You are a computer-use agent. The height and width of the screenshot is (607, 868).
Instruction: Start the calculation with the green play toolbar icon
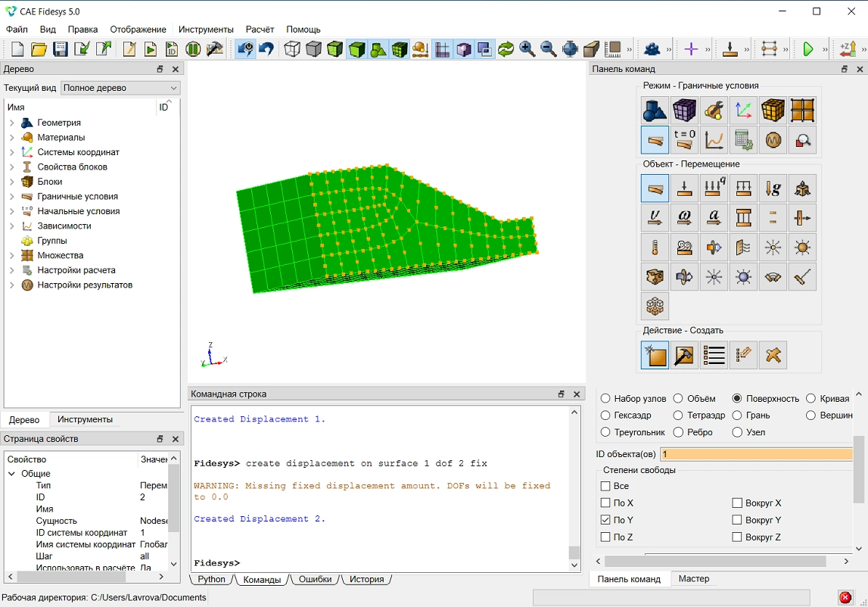807,49
